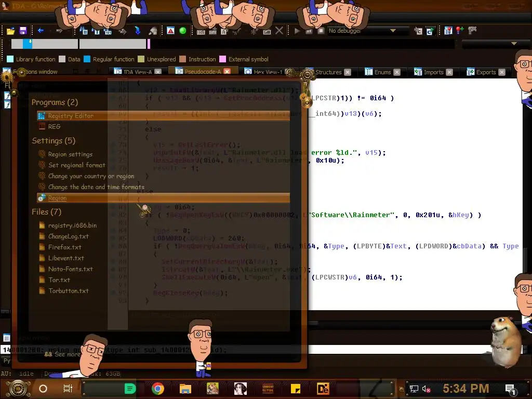
Task: Click the add breakpoint red pin icon
Action: click(x=460, y=31)
